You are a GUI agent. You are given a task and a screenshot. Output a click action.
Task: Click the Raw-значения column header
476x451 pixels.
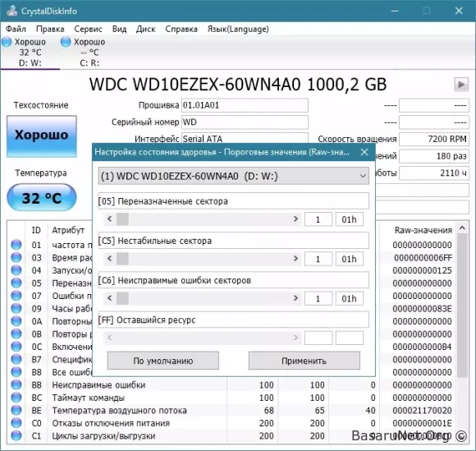423,230
